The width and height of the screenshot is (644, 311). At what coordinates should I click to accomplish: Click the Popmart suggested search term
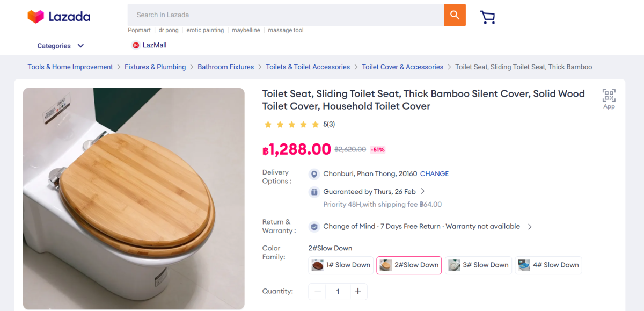[x=140, y=30]
